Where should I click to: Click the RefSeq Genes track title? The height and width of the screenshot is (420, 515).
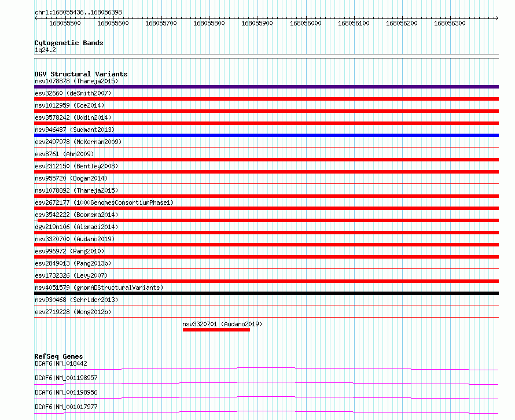click(x=58, y=356)
